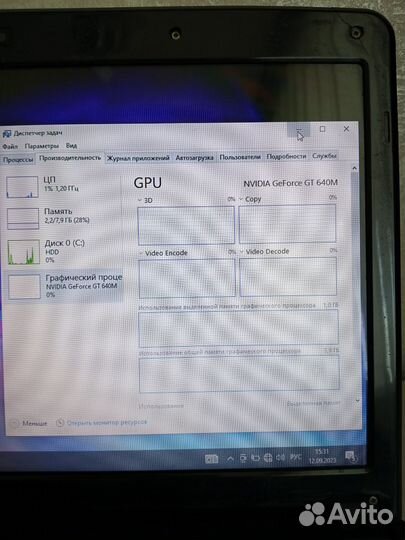Open the network globe tray icon
Viewport: 405px width, 540px height.
(x=268, y=458)
